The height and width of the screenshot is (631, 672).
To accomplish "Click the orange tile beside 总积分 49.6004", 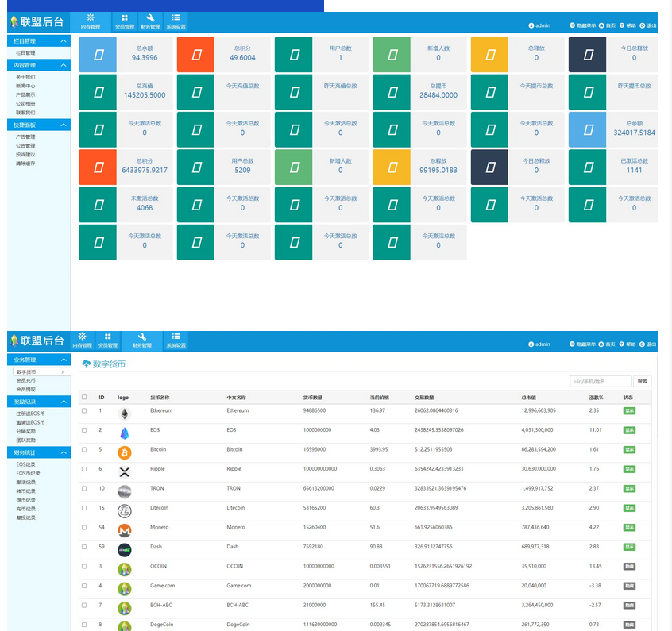I will (x=196, y=54).
